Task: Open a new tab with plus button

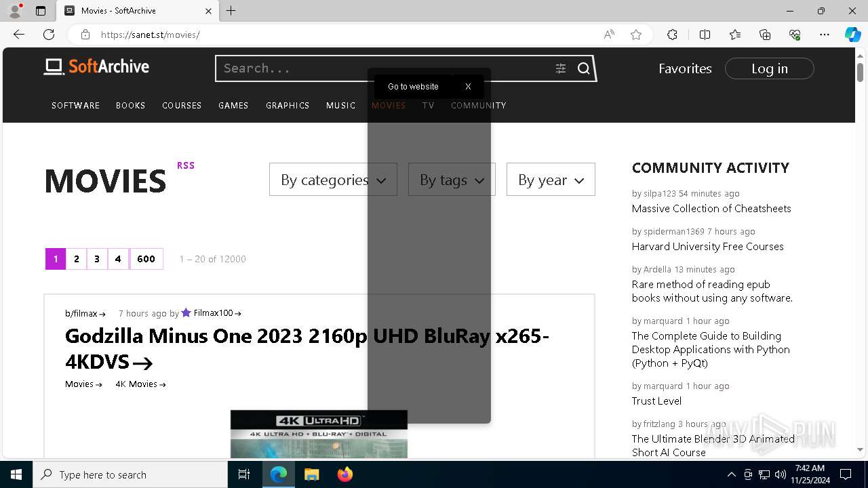Action: 231,11
